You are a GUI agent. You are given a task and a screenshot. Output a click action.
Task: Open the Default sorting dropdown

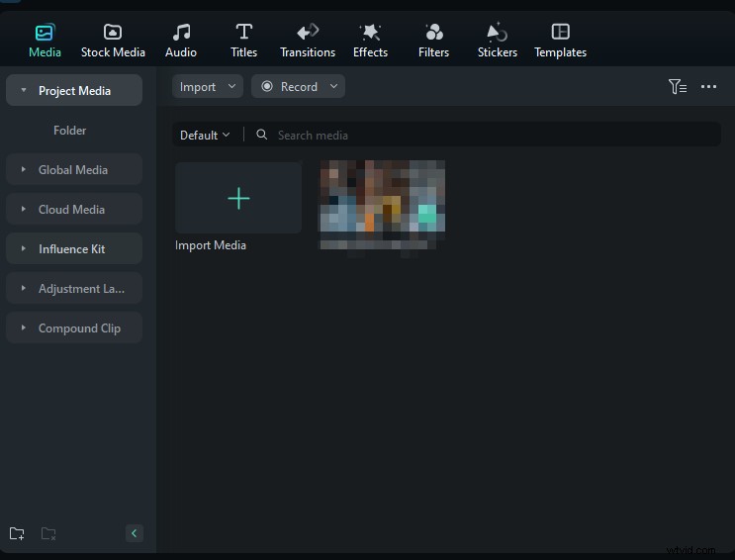tap(205, 135)
